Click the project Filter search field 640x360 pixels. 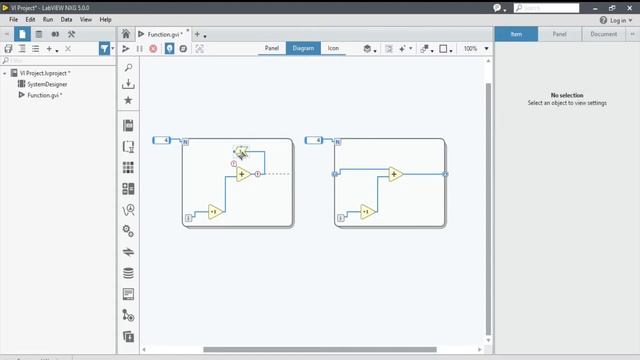click(58, 60)
